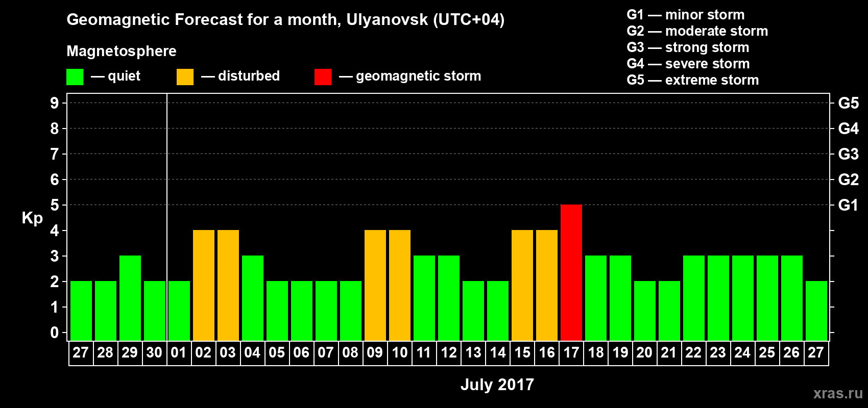Click date label 30 on the axis
This screenshot has width=868, height=408.
tap(154, 353)
